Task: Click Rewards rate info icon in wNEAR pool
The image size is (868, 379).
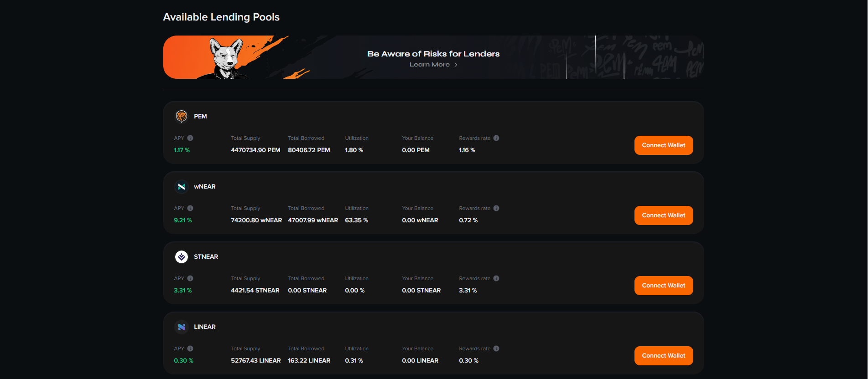Action: 496,208
